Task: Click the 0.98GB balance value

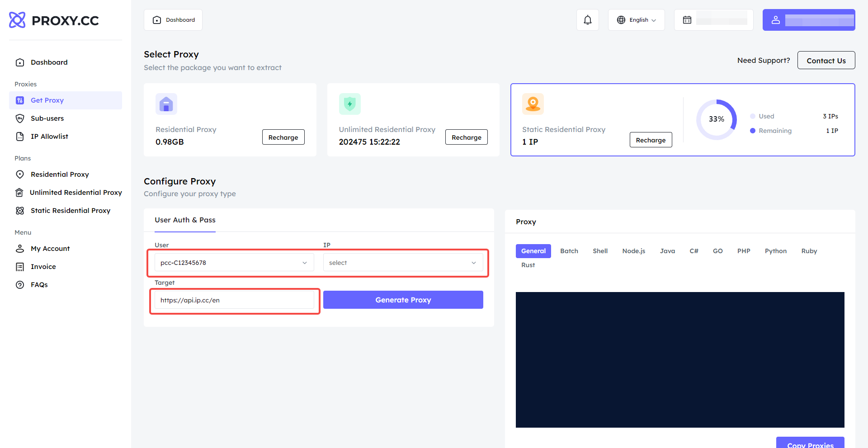Action: (170, 142)
